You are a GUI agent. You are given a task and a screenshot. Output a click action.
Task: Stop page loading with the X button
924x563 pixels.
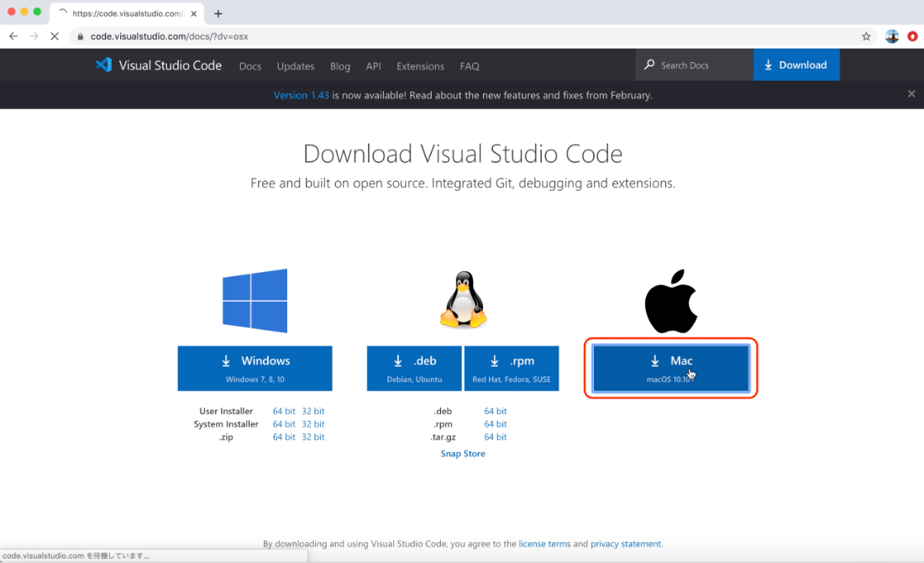(x=55, y=36)
